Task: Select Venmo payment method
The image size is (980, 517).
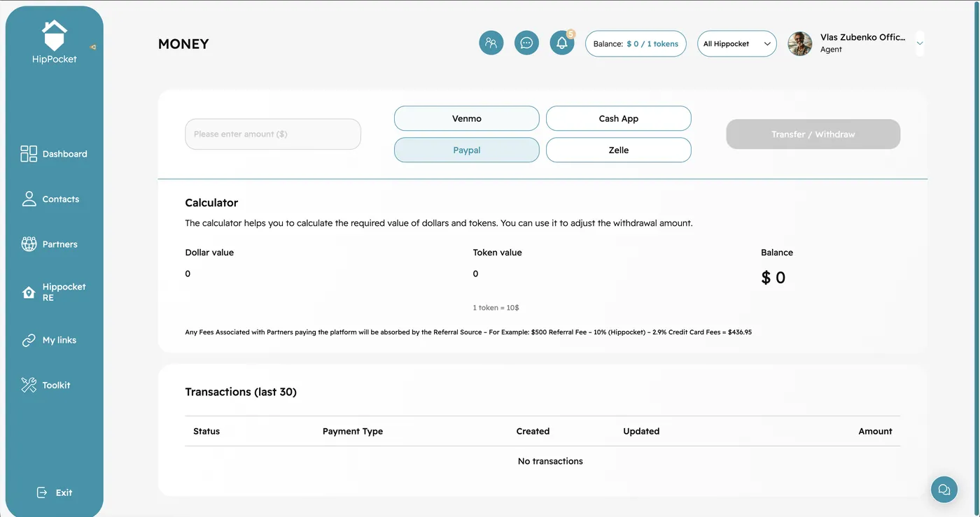Action: click(x=467, y=118)
